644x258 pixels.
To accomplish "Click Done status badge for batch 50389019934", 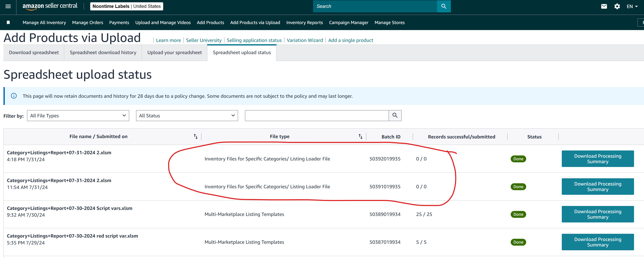I will click(x=518, y=214).
